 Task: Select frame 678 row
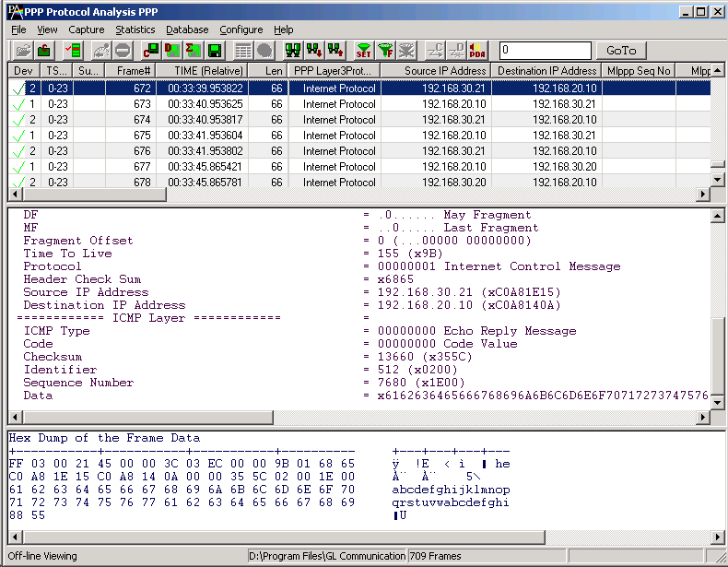[x=358, y=182]
